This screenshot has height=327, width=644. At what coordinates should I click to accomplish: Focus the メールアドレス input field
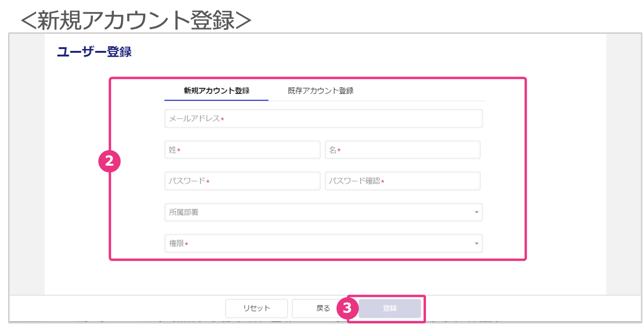coord(323,119)
